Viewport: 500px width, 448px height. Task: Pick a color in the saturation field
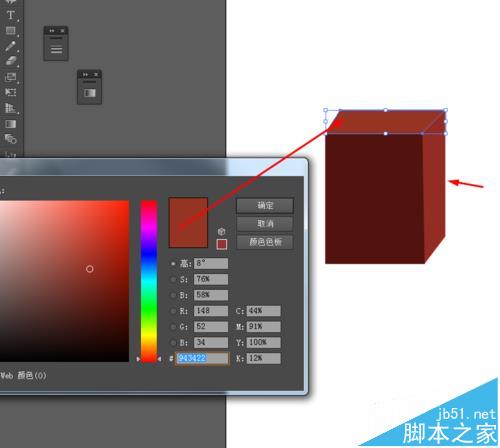tap(64, 281)
